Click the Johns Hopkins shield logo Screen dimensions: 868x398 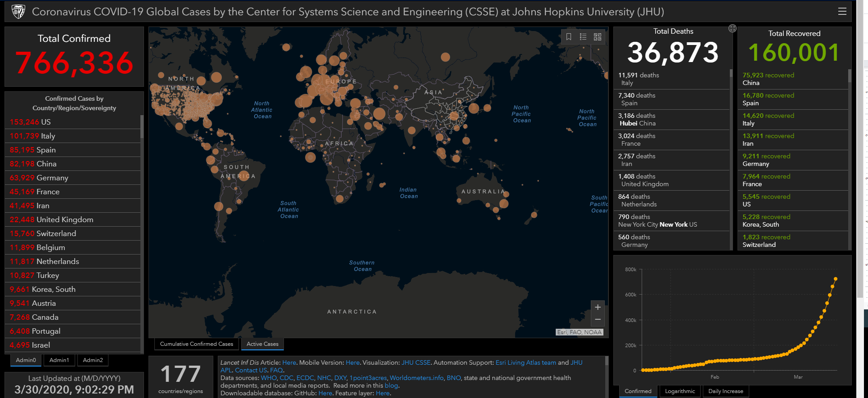[x=18, y=12]
